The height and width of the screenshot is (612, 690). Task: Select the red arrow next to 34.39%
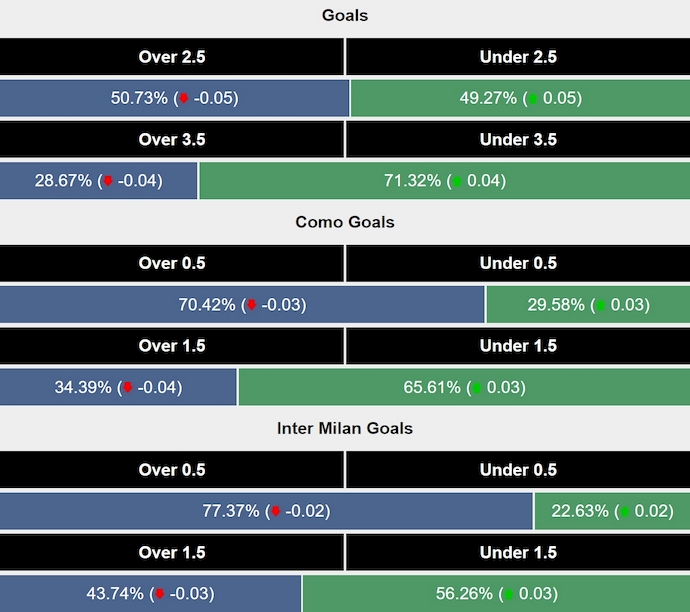[x=127, y=388]
